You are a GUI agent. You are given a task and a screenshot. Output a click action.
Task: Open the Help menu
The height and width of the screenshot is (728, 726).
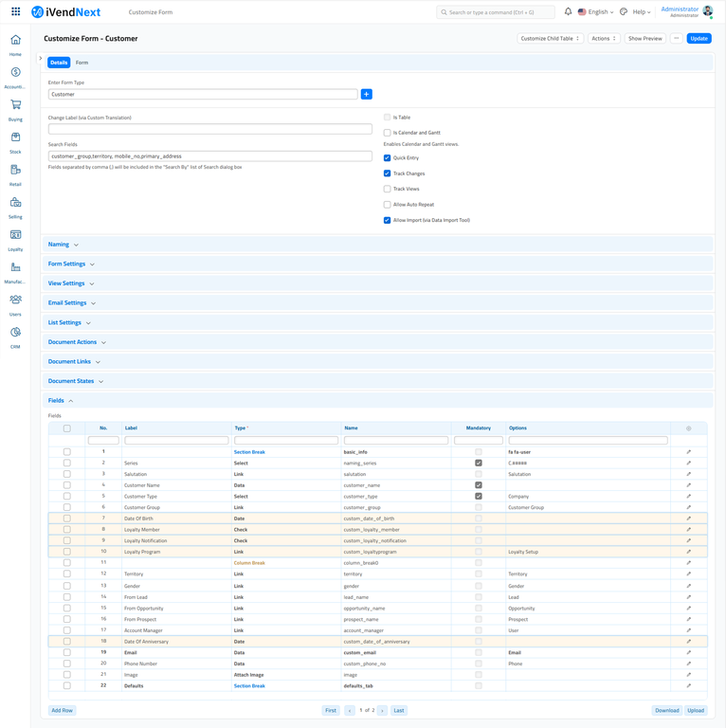click(642, 12)
